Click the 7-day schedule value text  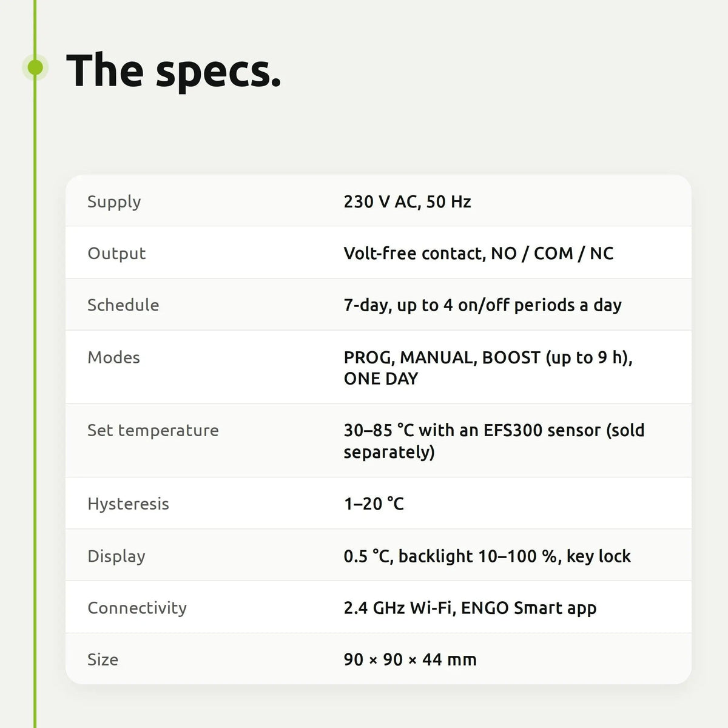(483, 305)
